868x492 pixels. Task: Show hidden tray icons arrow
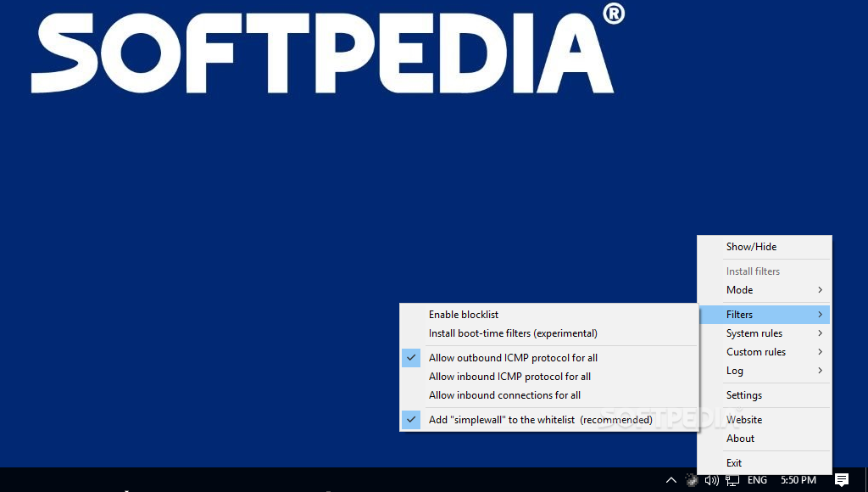[671, 480]
